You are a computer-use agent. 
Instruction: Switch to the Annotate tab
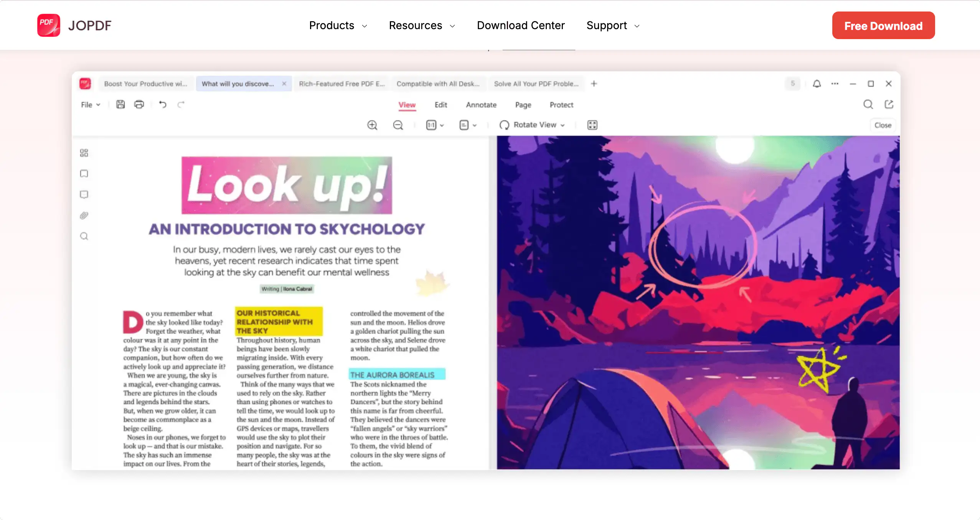[x=481, y=105]
